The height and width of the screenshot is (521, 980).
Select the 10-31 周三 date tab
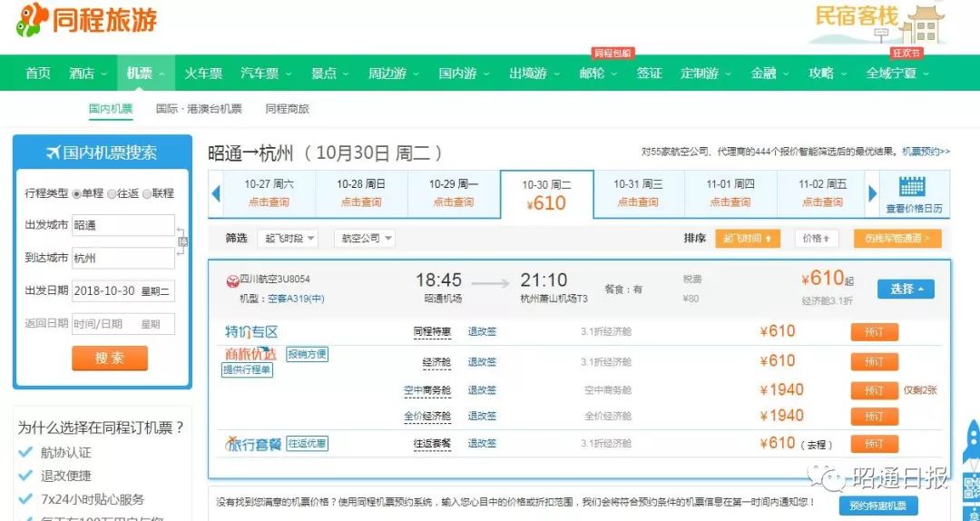tap(638, 193)
